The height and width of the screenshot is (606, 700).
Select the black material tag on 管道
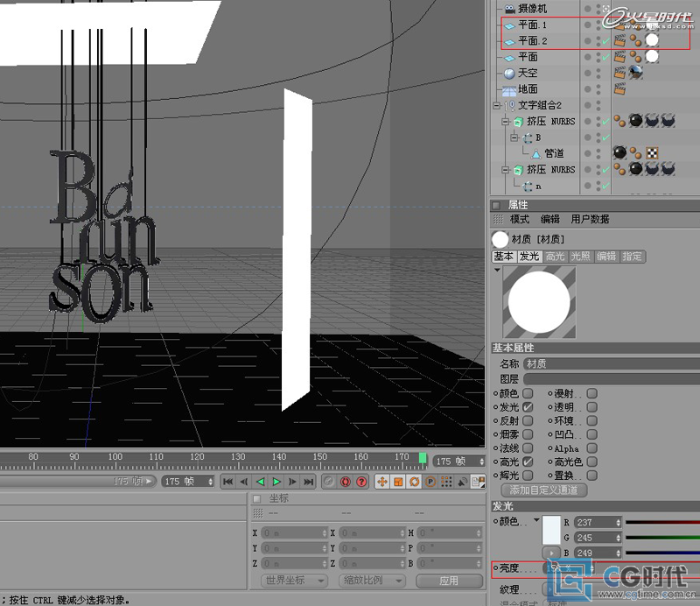tap(619, 153)
